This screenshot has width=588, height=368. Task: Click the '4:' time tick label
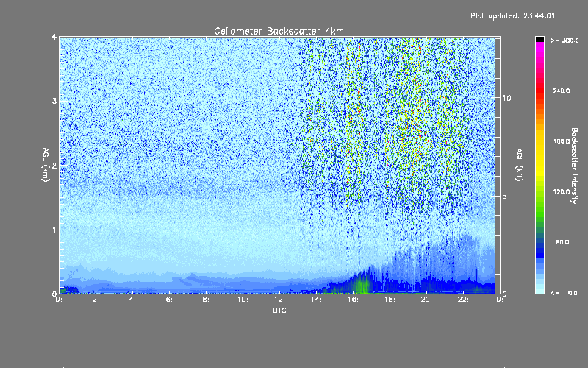tap(132, 300)
